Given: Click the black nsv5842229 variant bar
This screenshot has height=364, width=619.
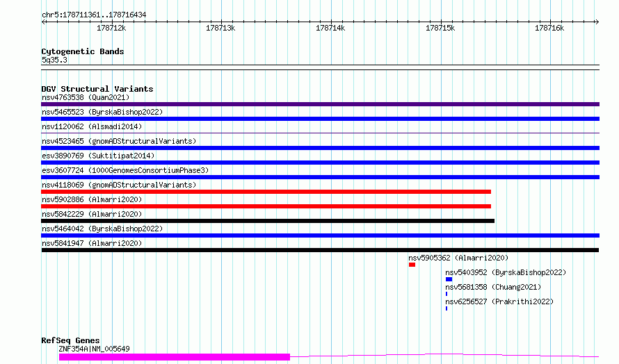Looking at the screenshot, I should coord(268,221).
